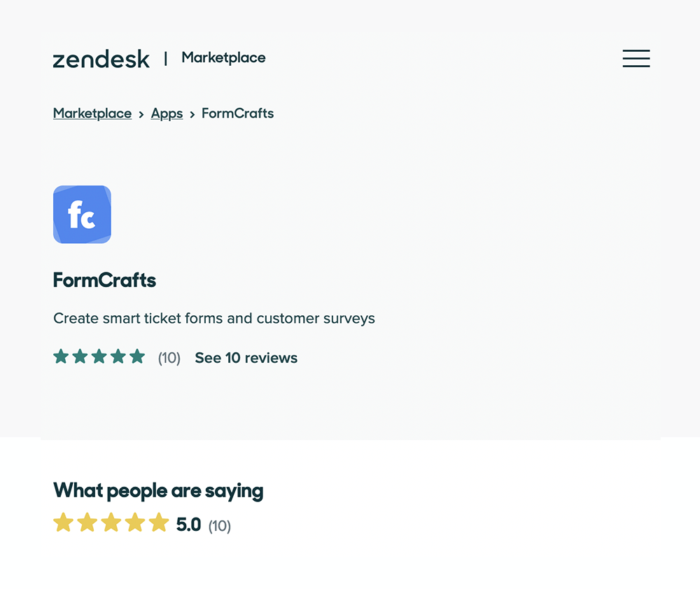700x589 pixels.
Task: Click the FormCrafts app title heading
Action: (x=104, y=280)
